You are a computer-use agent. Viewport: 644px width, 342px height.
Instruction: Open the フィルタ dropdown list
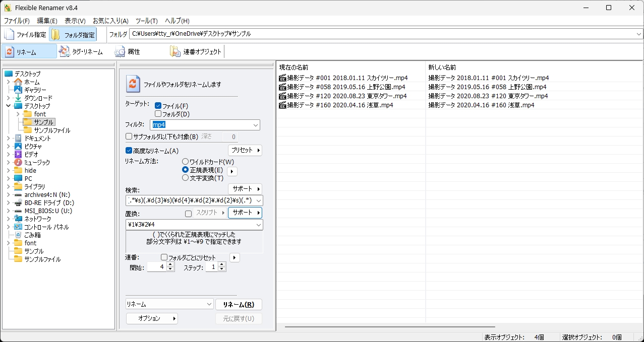tap(255, 125)
